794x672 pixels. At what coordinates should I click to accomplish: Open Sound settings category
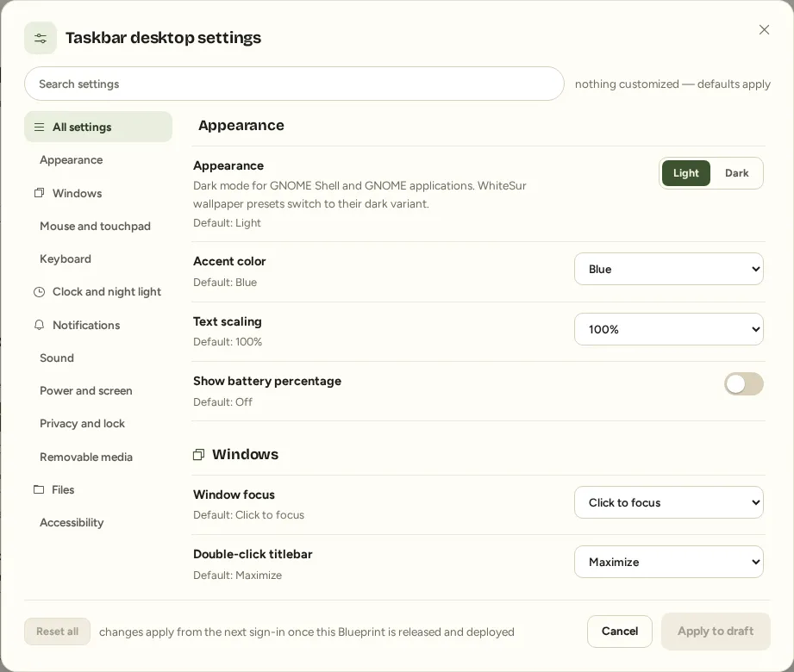click(98, 358)
